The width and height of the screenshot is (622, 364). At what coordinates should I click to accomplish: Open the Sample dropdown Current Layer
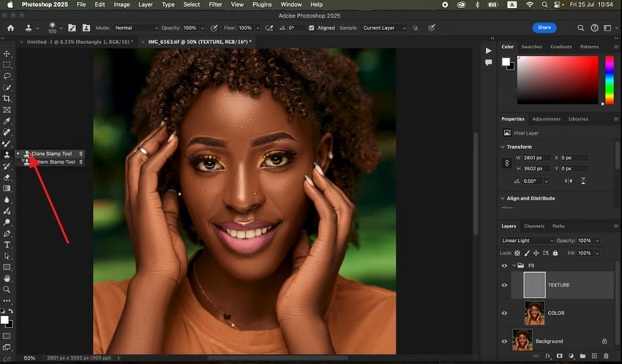[x=384, y=28]
